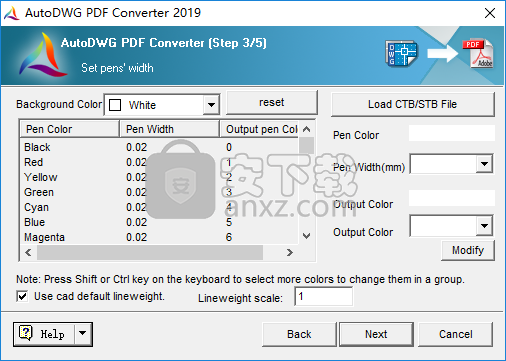Image resolution: width=506 pixels, height=361 pixels.
Task: Click the list scroll down arrow
Action: pyautogui.click(x=307, y=236)
